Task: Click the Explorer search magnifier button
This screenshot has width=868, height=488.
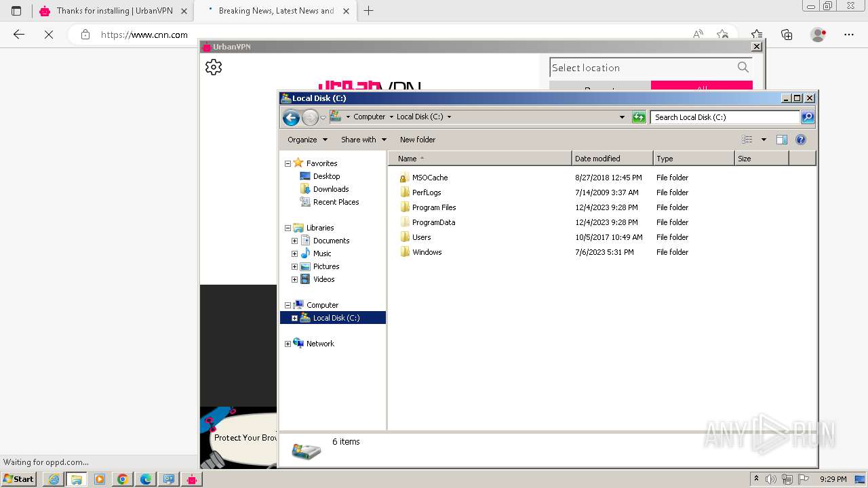Action: (808, 117)
